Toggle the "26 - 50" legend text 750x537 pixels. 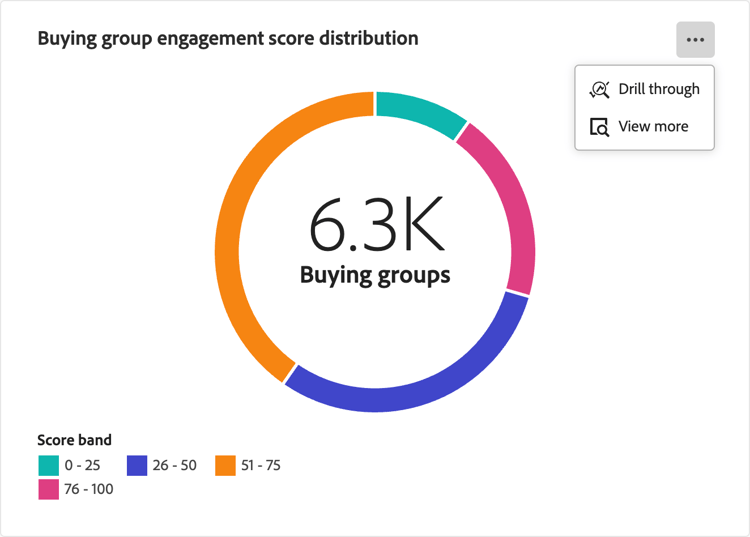point(175,465)
